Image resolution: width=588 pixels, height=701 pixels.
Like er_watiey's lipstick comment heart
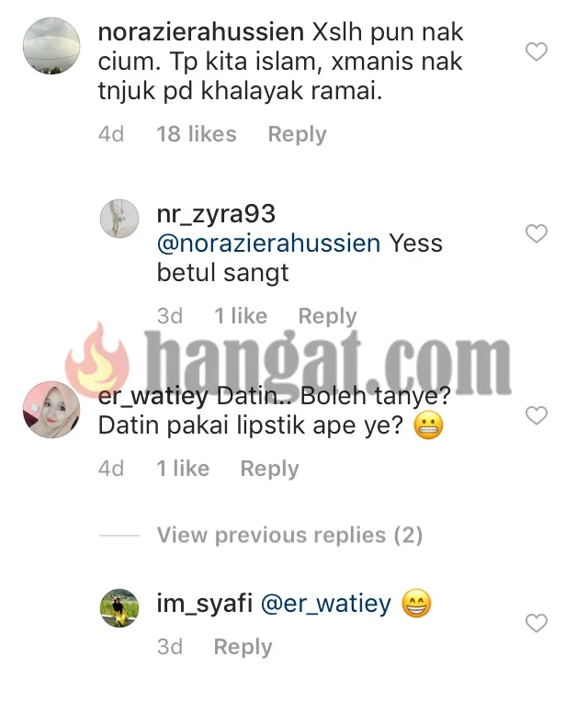tap(537, 416)
